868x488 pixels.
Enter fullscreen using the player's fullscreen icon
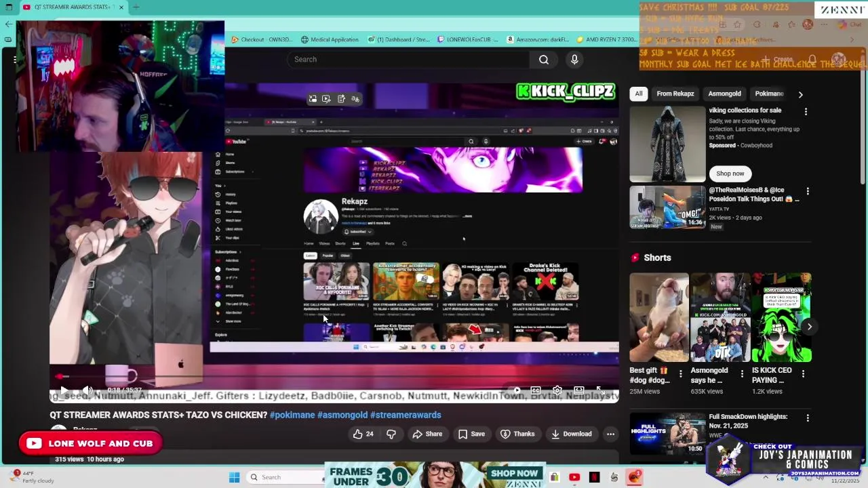[600, 390]
